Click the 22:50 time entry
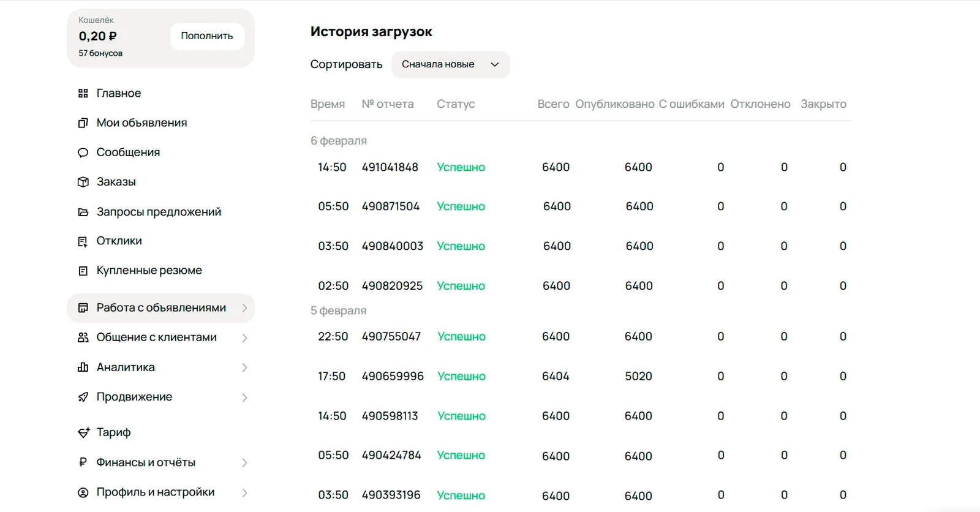Viewport: 980px width, 512px height. (x=333, y=336)
